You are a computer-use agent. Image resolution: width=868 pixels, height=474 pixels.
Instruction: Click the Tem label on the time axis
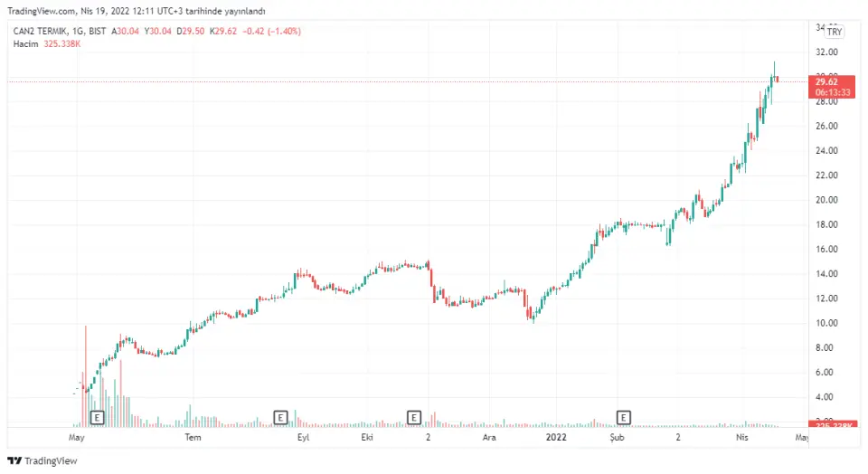tap(192, 437)
